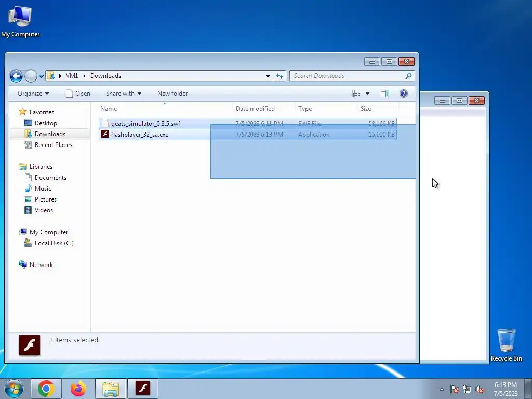
Task: Open recent pages dropdown next to Forward
Action: click(41, 76)
